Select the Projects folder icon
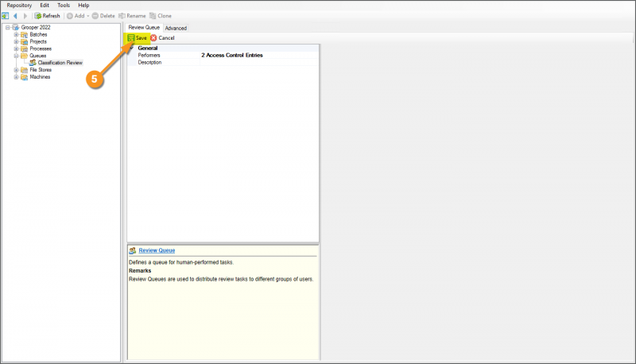Viewport: 636px width, 364px height. click(x=24, y=41)
